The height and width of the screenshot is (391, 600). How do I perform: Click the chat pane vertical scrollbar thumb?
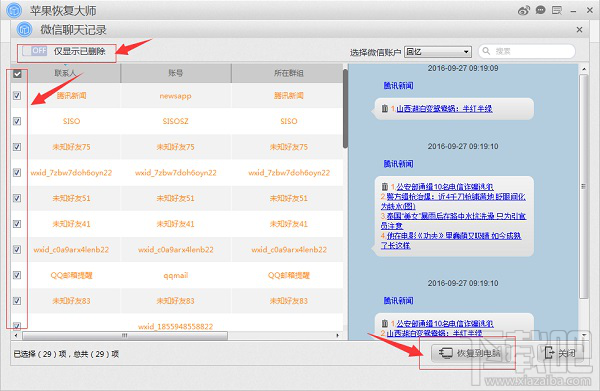pos(584,186)
